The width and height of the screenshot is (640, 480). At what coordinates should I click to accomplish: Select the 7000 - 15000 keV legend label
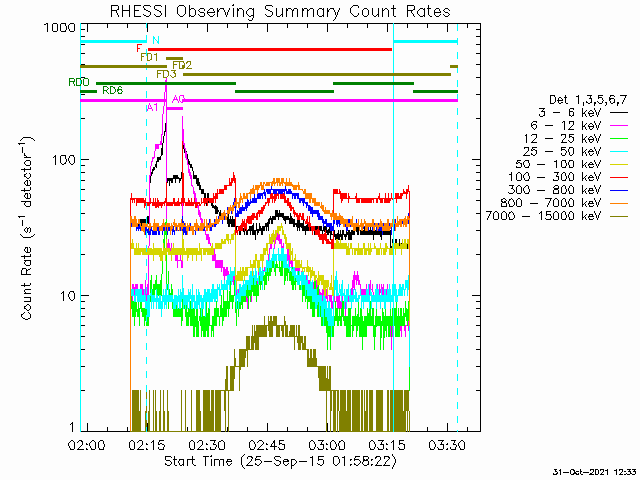544,216
